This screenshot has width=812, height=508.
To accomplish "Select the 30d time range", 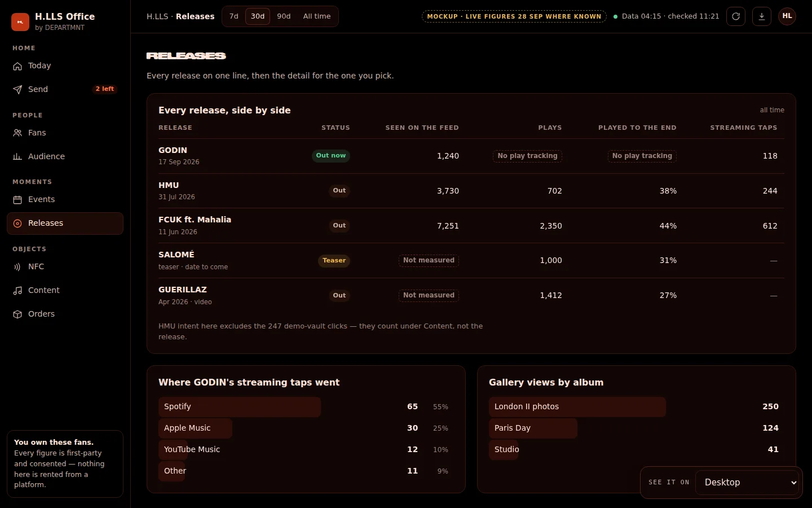I will 258,16.
